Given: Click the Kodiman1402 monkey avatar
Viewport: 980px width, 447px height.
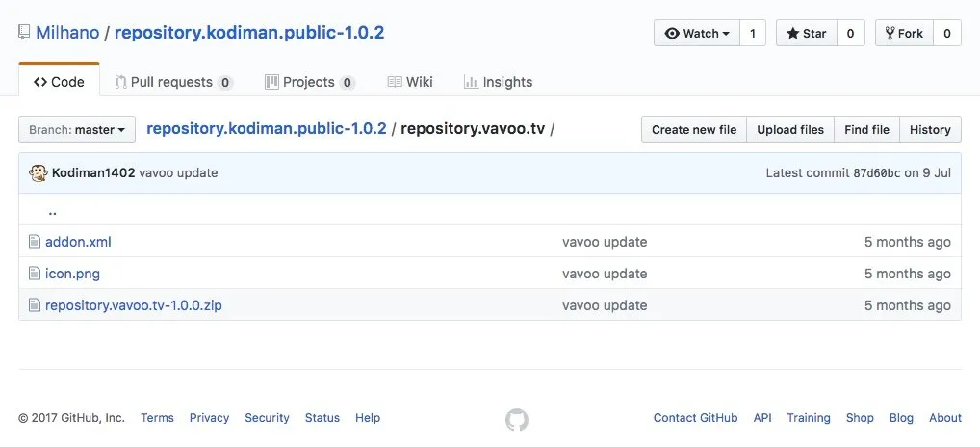Looking at the screenshot, I should (x=39, y=173).
